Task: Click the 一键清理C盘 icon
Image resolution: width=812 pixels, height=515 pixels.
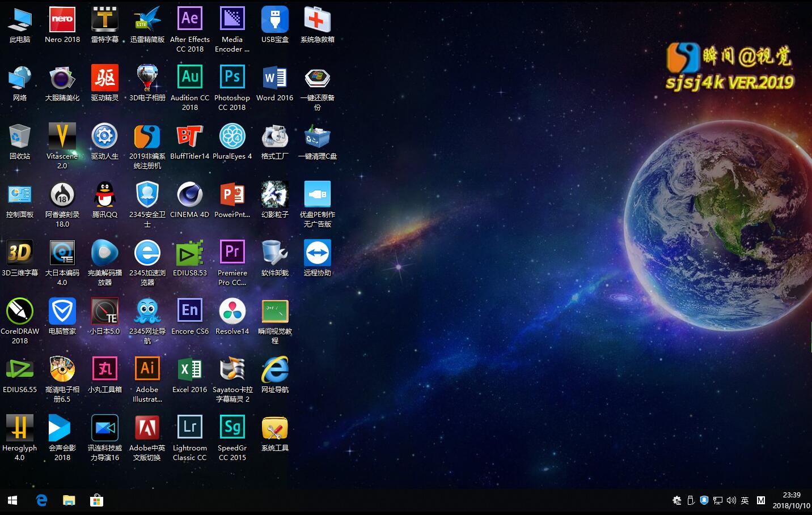Action: (x=317, y=136)
